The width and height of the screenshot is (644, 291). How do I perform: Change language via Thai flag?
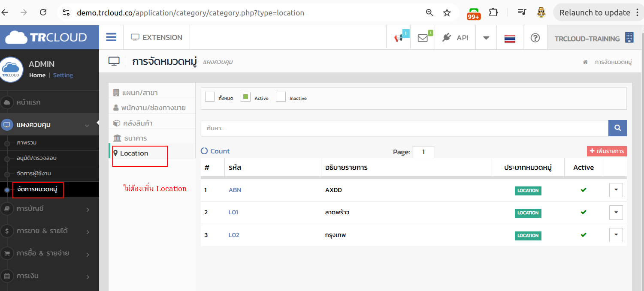[510, 38]
